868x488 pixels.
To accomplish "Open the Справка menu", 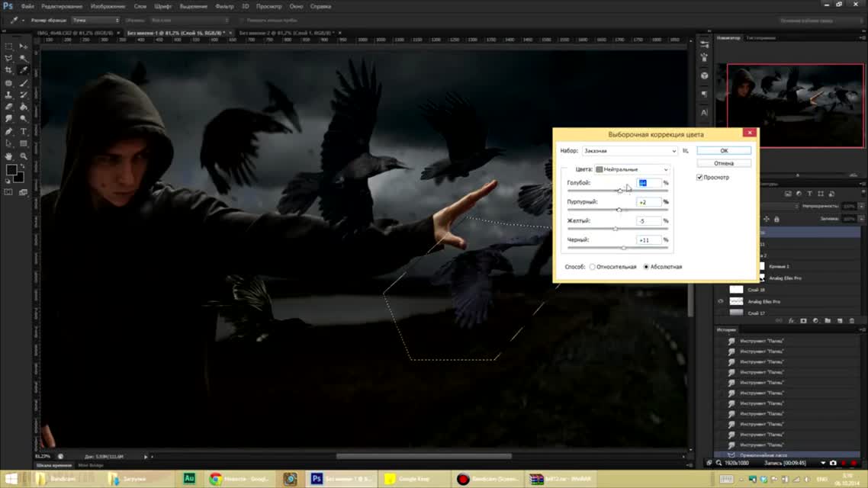I will click(320, 7).
